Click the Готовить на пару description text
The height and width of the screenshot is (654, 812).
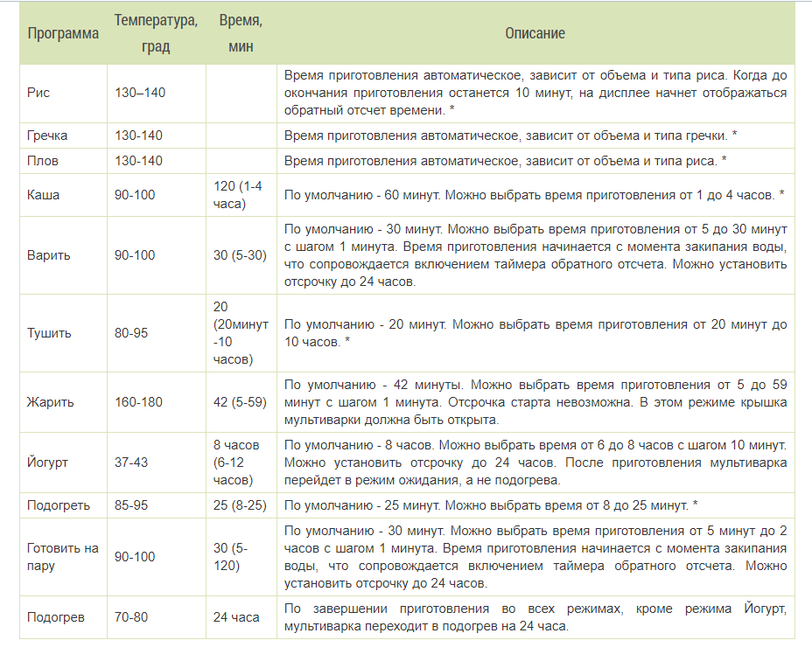[x=535, y=557]
